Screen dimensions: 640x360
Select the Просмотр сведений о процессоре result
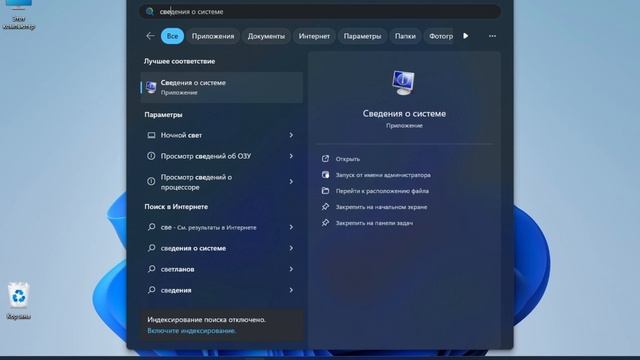[221, 182]
